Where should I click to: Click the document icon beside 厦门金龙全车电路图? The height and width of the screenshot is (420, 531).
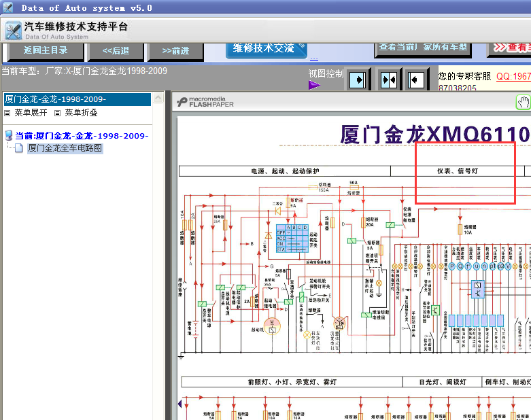tap(19, 148)
